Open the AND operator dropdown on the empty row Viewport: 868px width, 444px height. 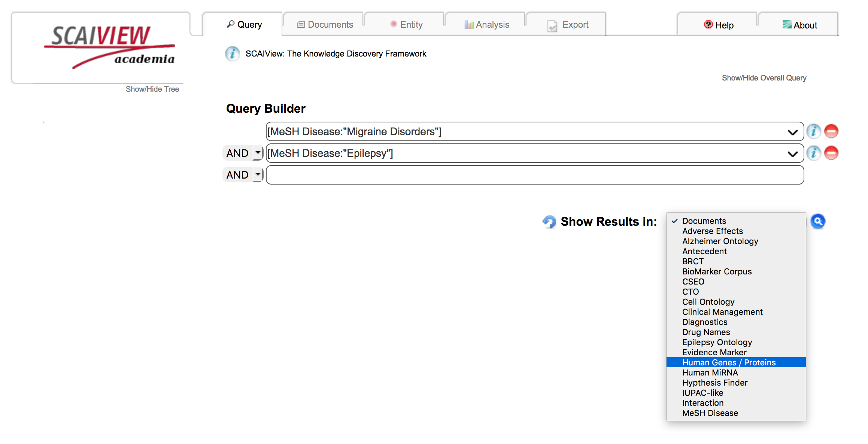(258, 175)
